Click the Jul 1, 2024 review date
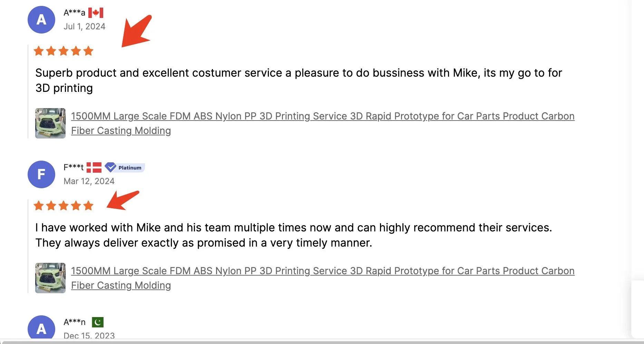This screenshot has height=344, width=644. (x=85, y=27)
